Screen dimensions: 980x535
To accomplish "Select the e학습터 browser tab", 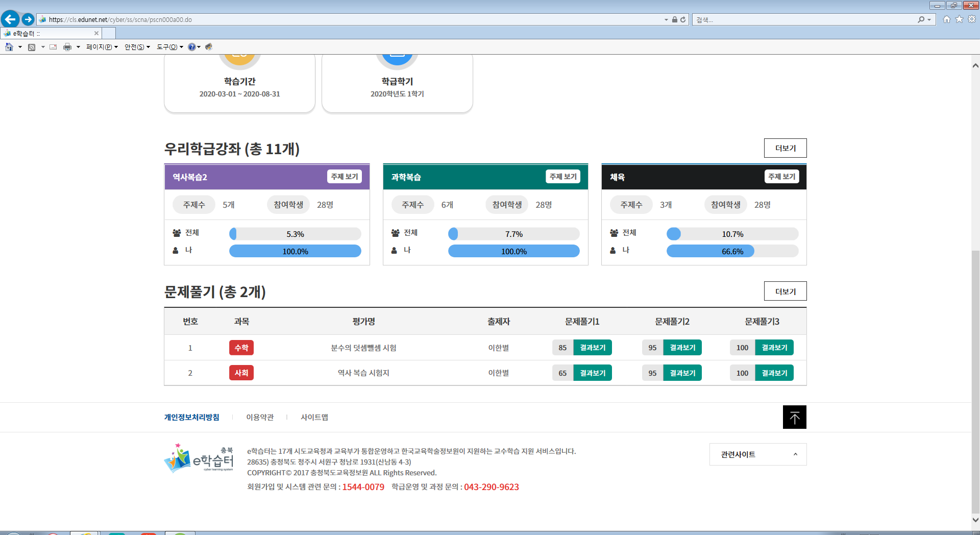I will pos(51,33).
